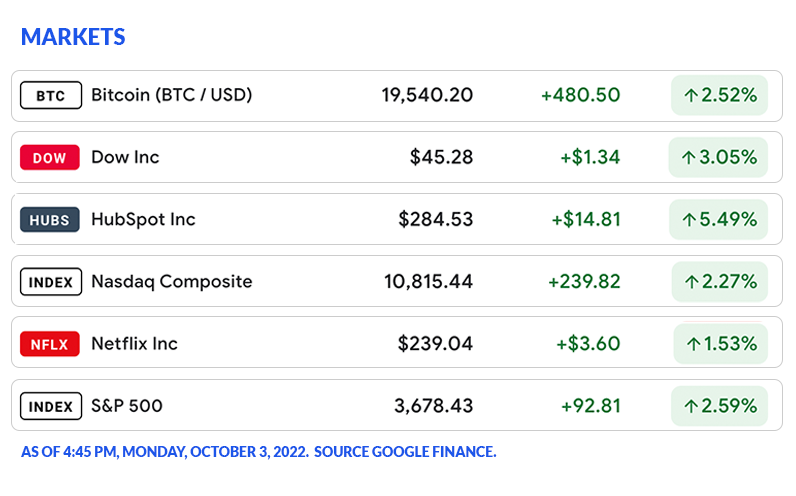Click the HUBS ticker badge
The height and width of the screenshot is (496, 796).
(x=50, y=220)
